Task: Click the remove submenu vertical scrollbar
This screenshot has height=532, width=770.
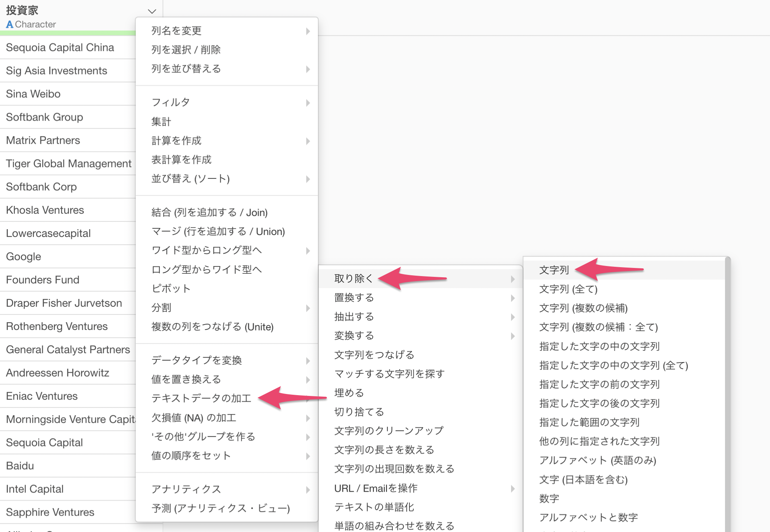Action: click(728, 394)
